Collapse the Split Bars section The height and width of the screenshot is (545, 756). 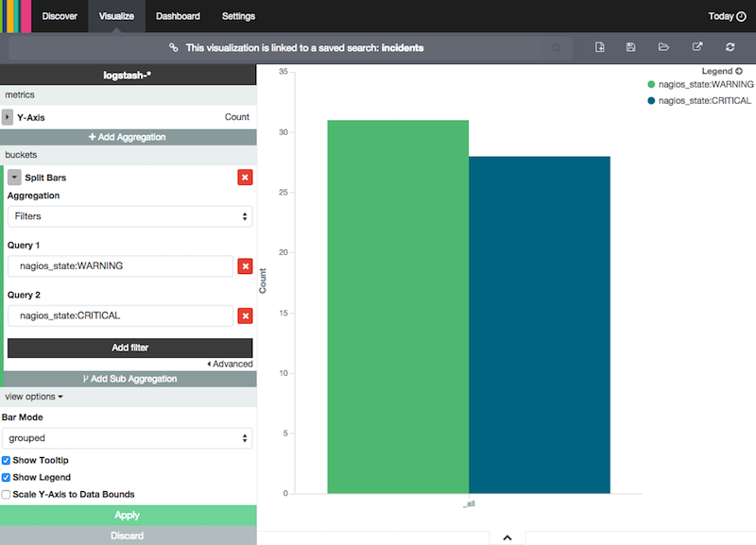14,178
